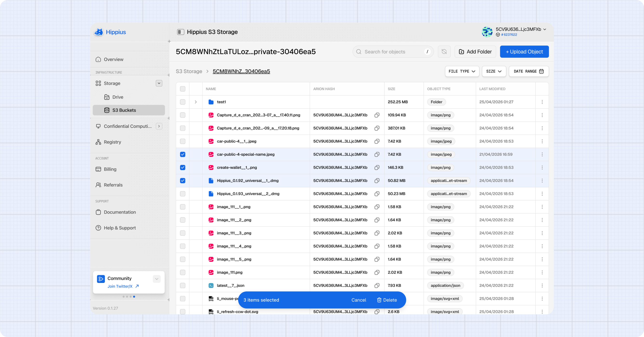This screenshot has width=644, height=337.
Task: Open the account dropdown 5CV9U636...Ljc3MFXb
Action: click(x=521, y=29)
